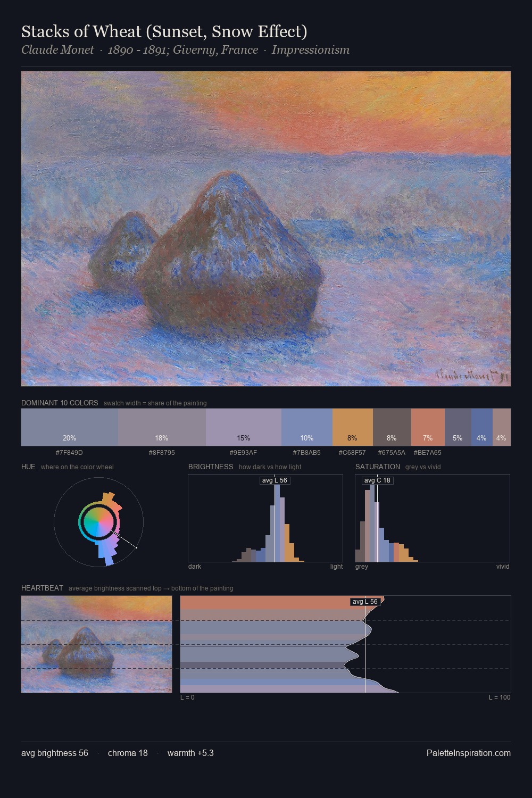Click the title 'Stacks of Wheat (Sunset, Snow Effect)'
This screenshot has height=798, width=532.
[x=164, y=32]
